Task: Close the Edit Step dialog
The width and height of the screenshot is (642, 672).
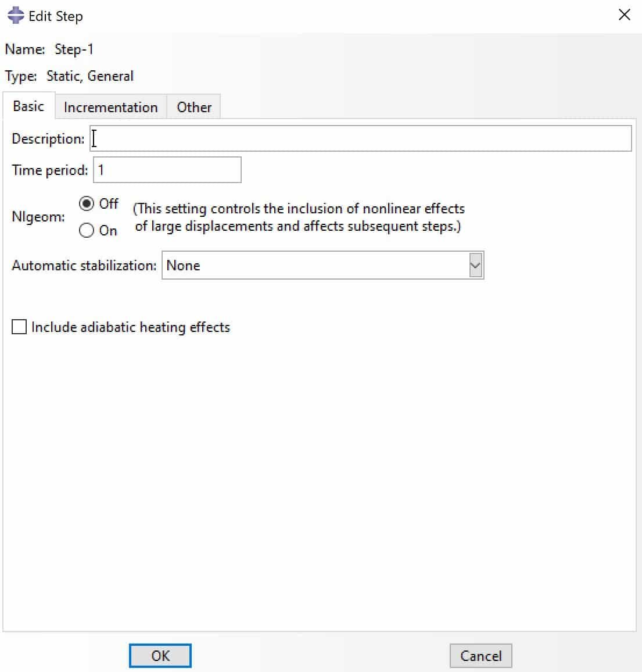Action: pyautogui.click(x=624, y=15)
